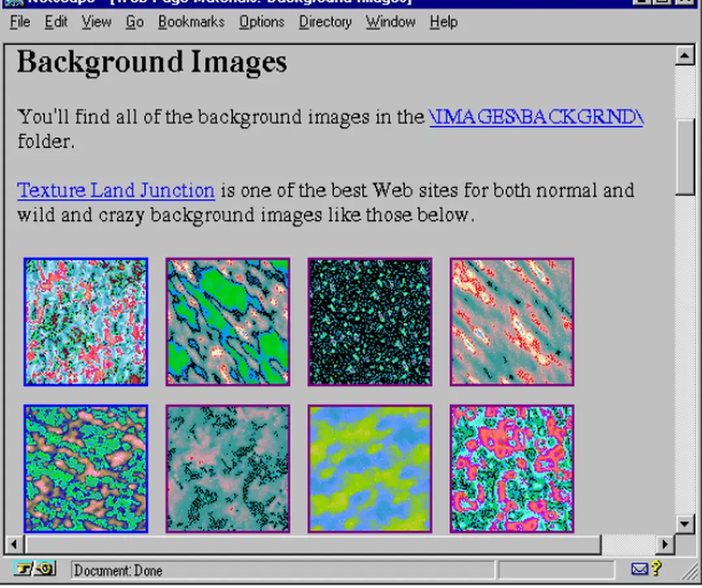Expand the Options menu
Screen dimensions: 702x588
click(261, 22)
